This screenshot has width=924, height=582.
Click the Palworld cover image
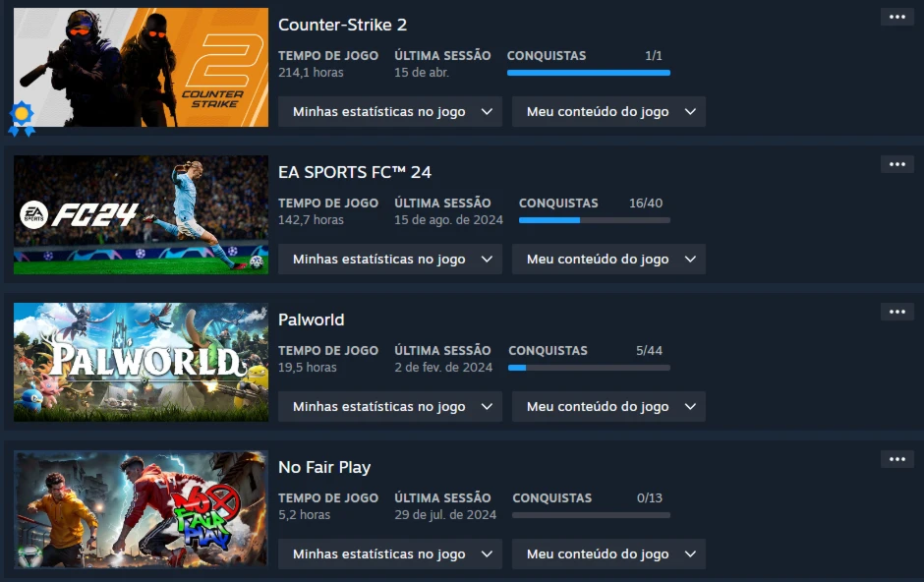click(x=141, y=363)
